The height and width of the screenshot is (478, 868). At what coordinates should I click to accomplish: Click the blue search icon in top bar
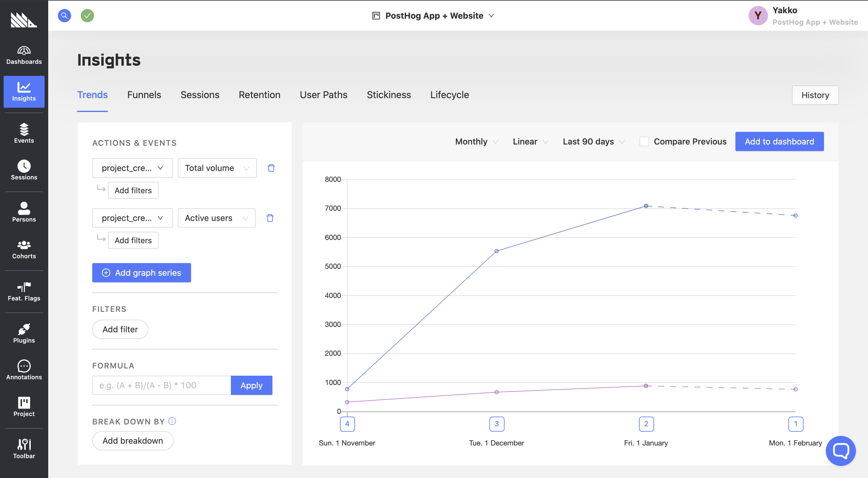pos(64,15)
